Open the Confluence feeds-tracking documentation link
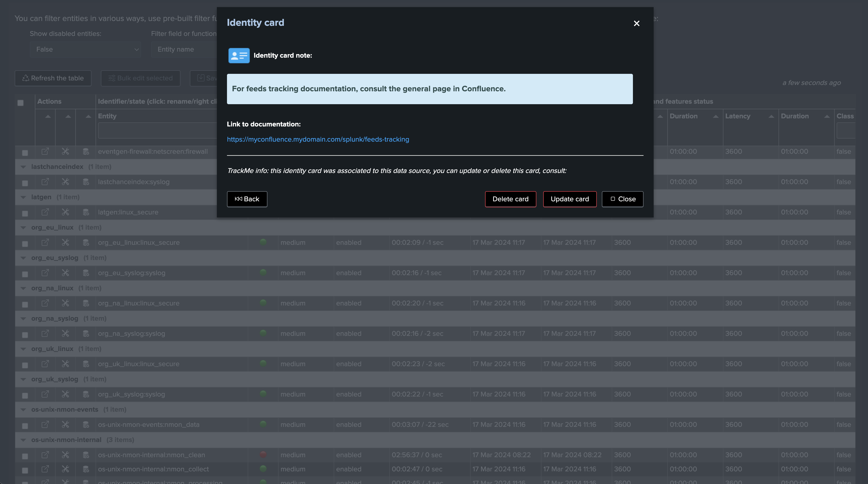Image resolution: width=868 pixels, height=484 pixels. click(318, 139)
